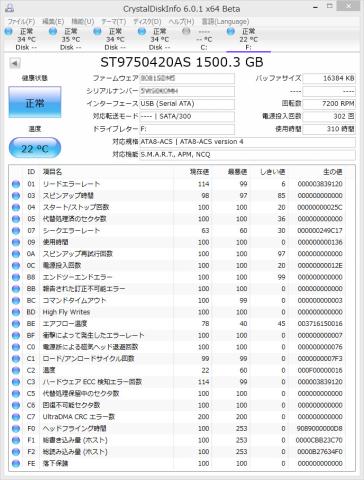
Task: Click the status icon for ID C3 row
Action: (x=16, y=382)
